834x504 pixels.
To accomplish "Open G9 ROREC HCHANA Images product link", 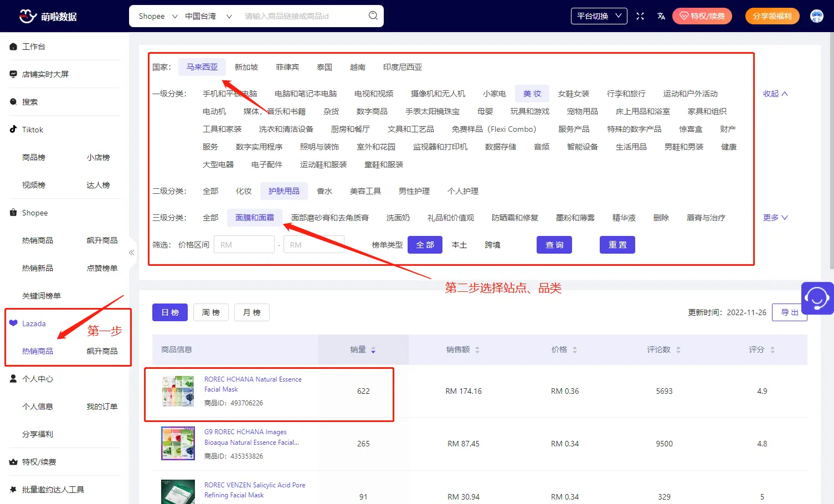I will pyautogui.click(x=251, y=437).
